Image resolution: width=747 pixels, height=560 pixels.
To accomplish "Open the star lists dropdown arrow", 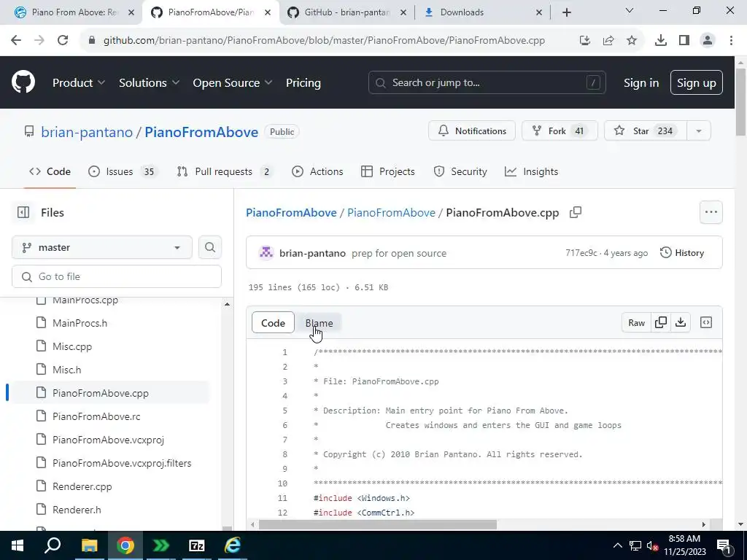I will pyautogui.click(x=699, y=131).
